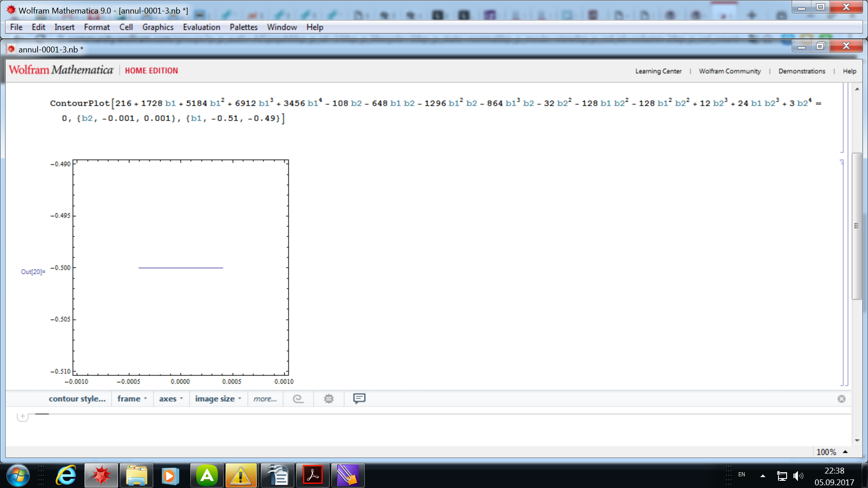Open the File menu
868x488 pixels.
point(16,27)
